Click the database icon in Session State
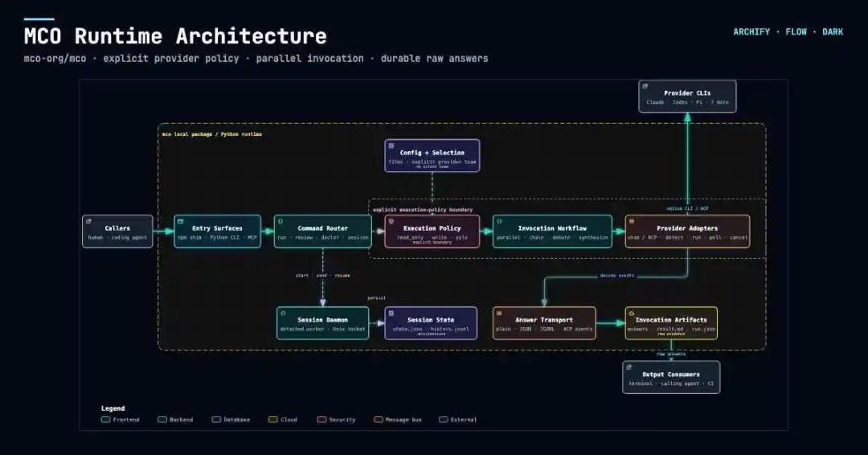Viewport: 868px width, 455px height. coord(391,314)
